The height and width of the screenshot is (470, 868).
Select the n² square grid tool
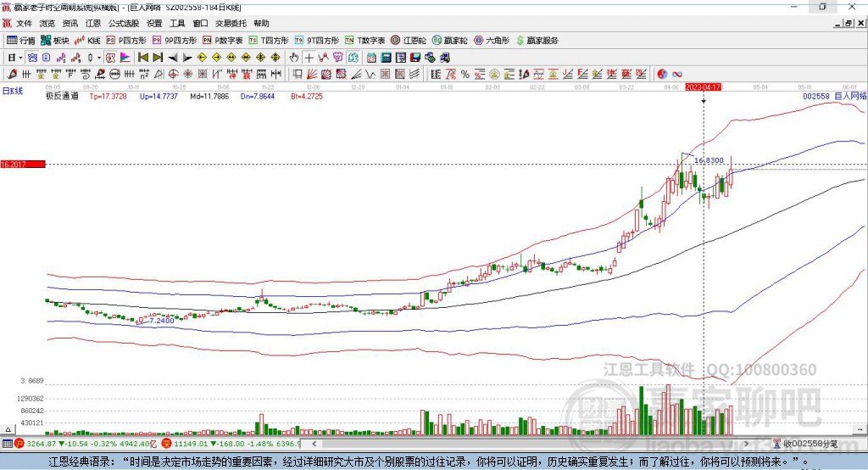point(144,75)
